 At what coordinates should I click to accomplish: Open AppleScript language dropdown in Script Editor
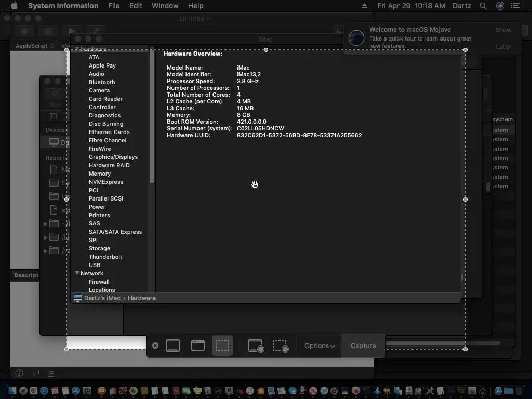pos(34,46)
